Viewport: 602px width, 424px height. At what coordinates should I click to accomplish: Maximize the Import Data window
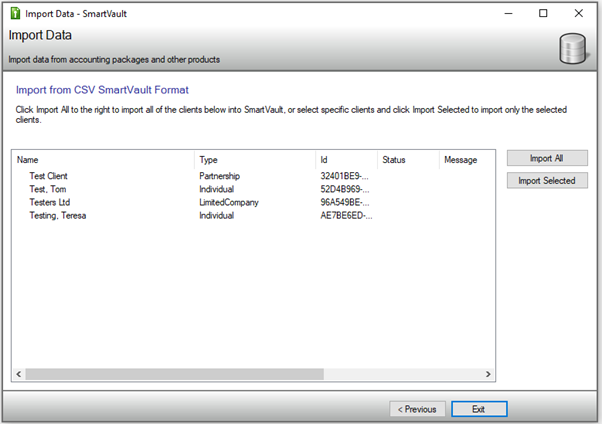(543, 13)
